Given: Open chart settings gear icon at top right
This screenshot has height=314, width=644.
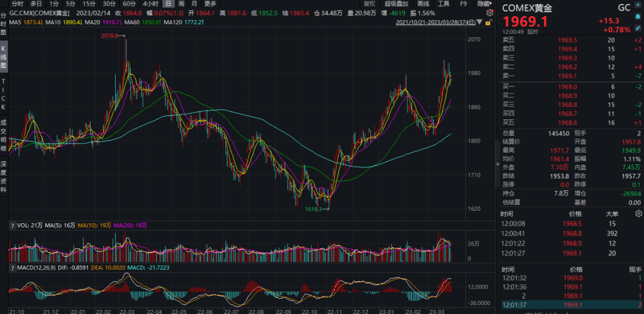Looking at the screenshot, I should pos(490,13).
